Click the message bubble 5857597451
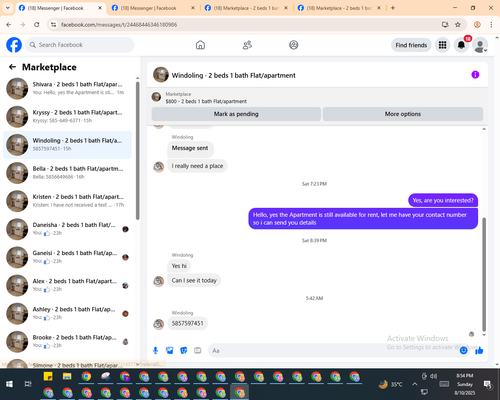500x400 pixels. pos(187,323)
